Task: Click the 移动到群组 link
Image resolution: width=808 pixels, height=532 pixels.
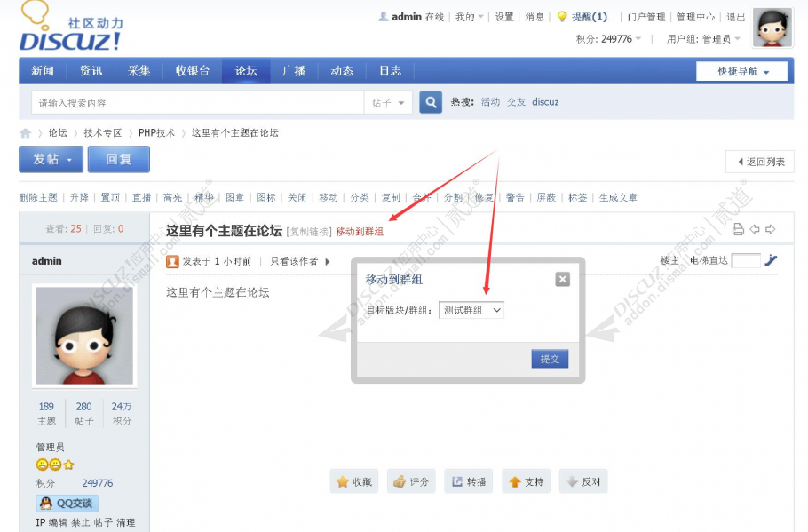Action: 360,232
